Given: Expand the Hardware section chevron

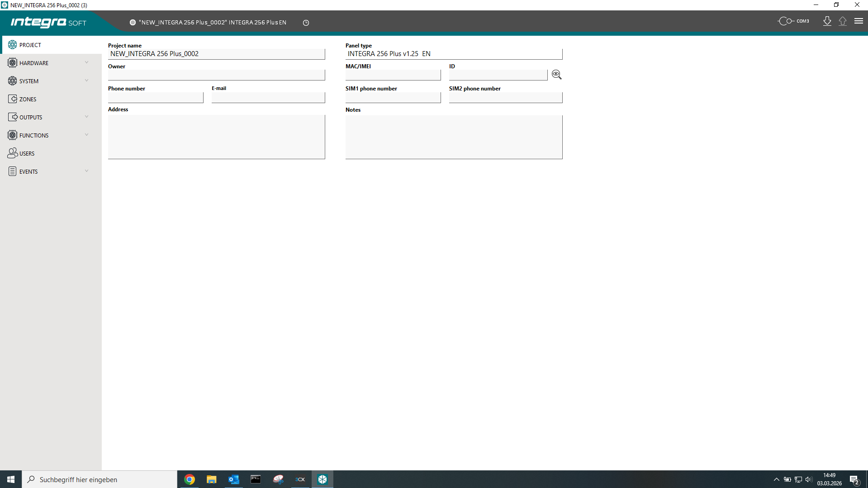Looking at the screenshot, I should coord(86,62).
